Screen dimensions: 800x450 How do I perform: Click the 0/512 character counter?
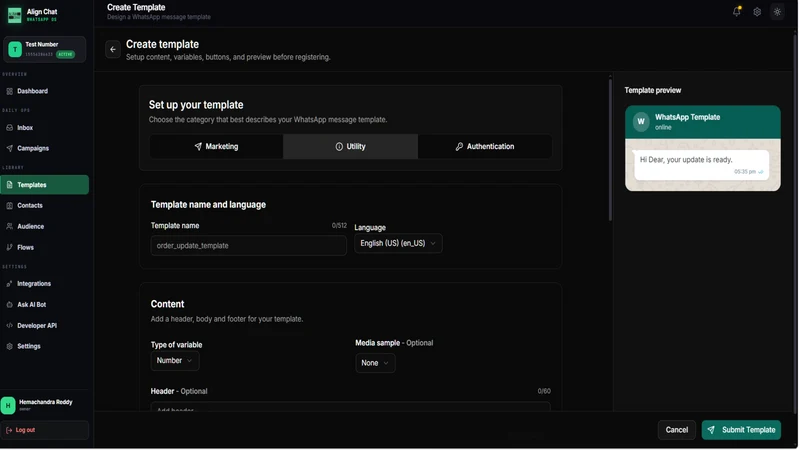(339, 226)
